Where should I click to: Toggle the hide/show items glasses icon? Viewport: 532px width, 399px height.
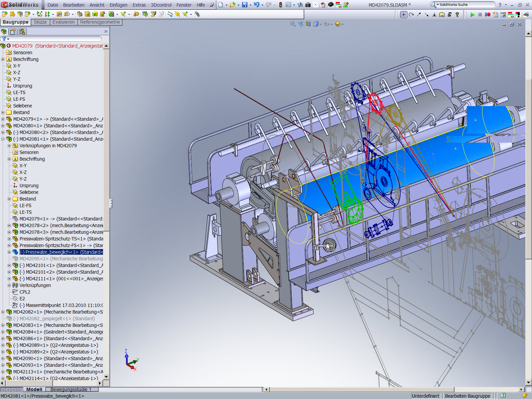coord(327,24)
